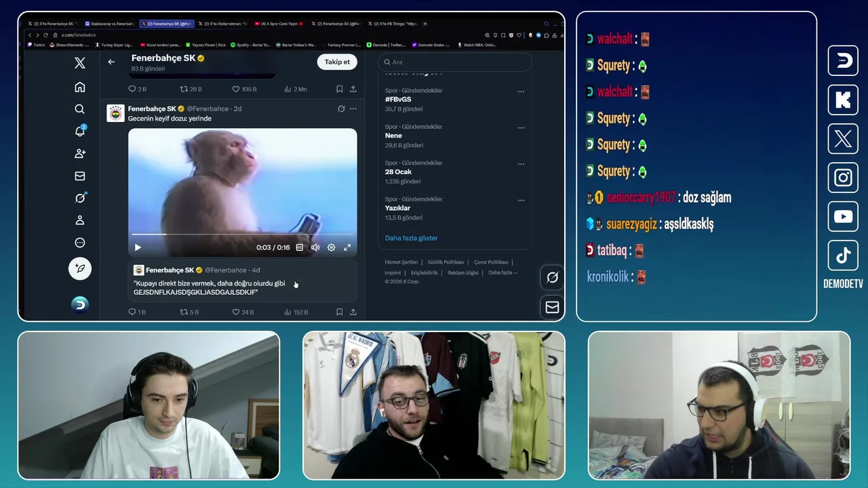The image size is (868, 488).
Task: Switch to "X'te FB Things" browser tab
Action: tap(393, 24)
